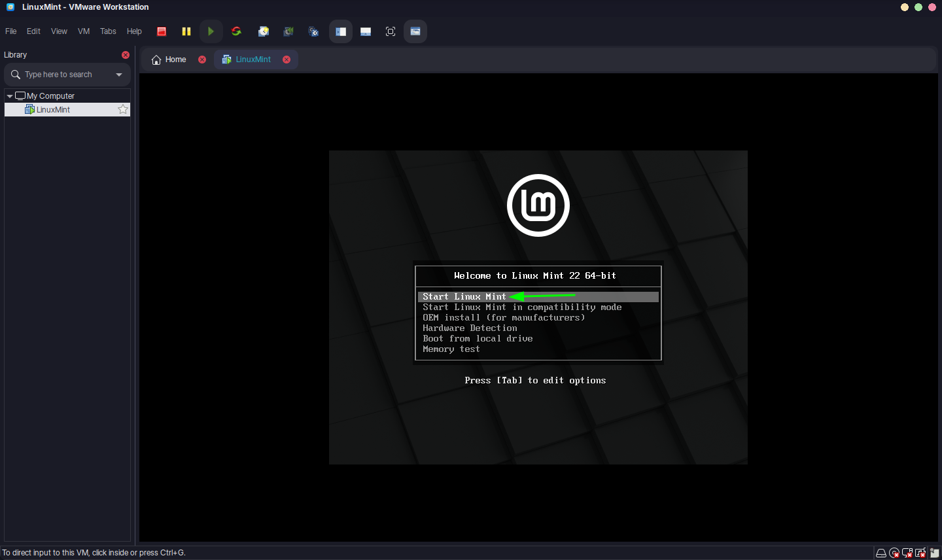Enter full screen mode from toolbar
The height and width of the screenshot is (560, 942).
point(391,31)
